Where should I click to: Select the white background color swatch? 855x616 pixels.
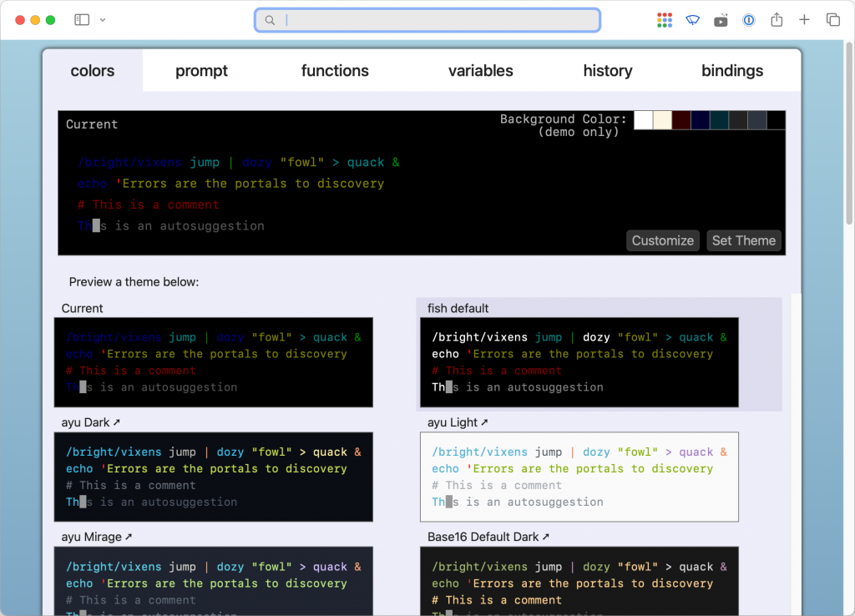tap(644, 120)
